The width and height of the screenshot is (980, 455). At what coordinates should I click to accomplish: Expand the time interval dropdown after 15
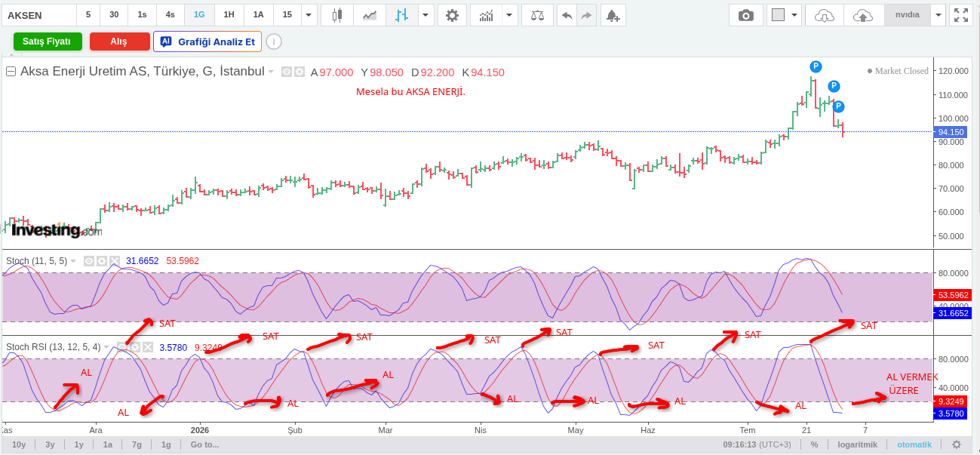pyautogui.click(x=309, y=15)
